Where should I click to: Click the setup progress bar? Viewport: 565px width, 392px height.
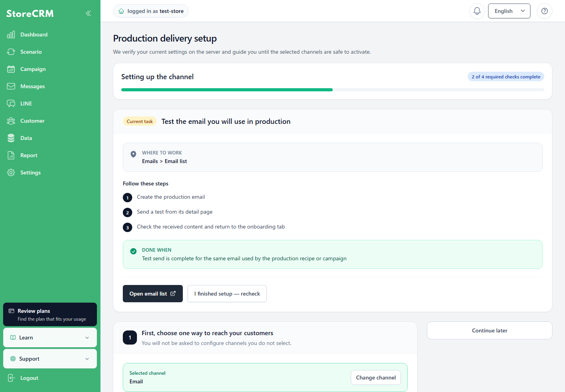coord(333,90)
